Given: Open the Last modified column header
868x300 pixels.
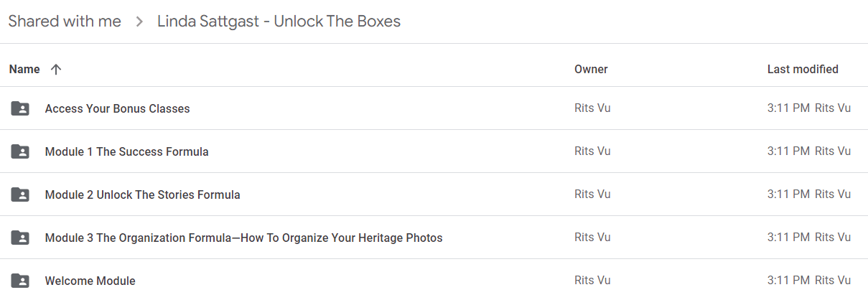Looking at the screenshot, I should [803, 70].
